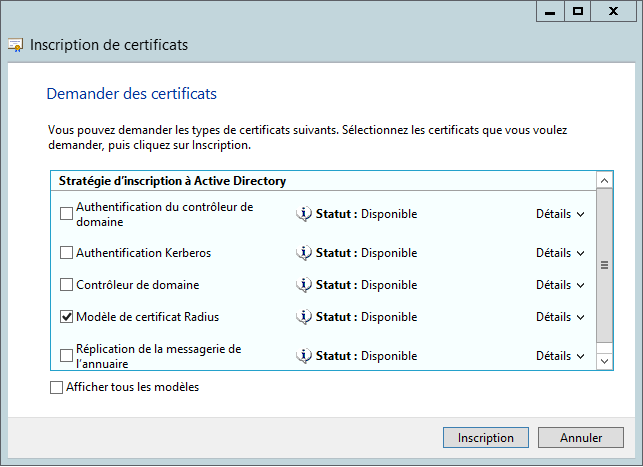Click the scroll down arrow of certificate list
643x467 pixels.
pos(604,359)
